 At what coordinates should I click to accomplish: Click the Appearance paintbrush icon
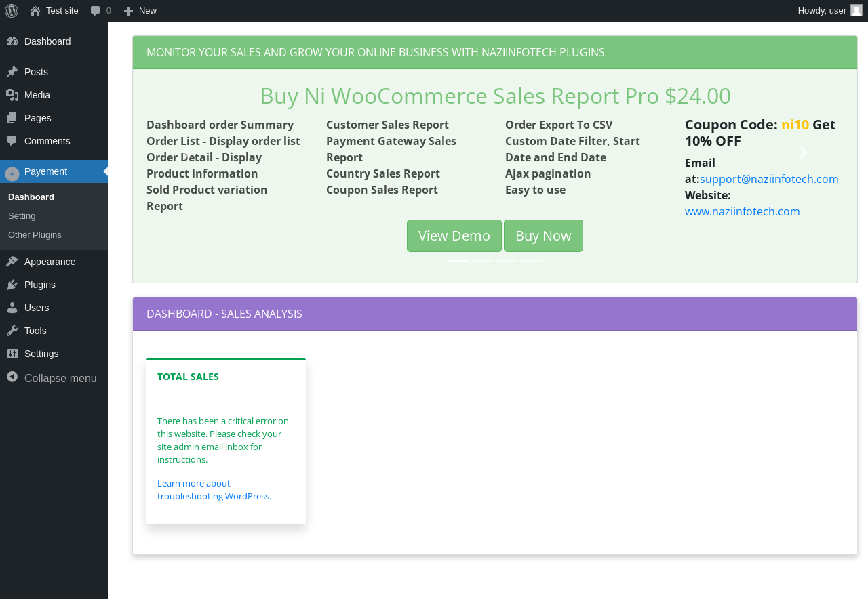tap(12, 262)
